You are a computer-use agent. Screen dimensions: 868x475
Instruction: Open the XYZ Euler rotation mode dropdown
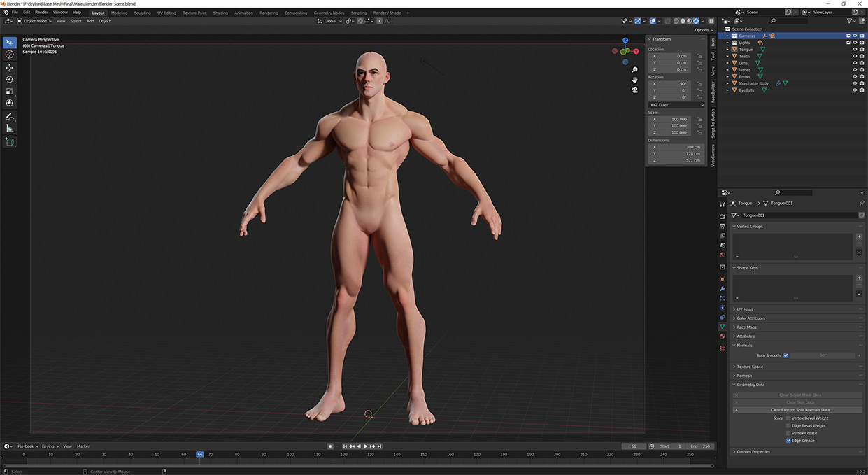676,105
